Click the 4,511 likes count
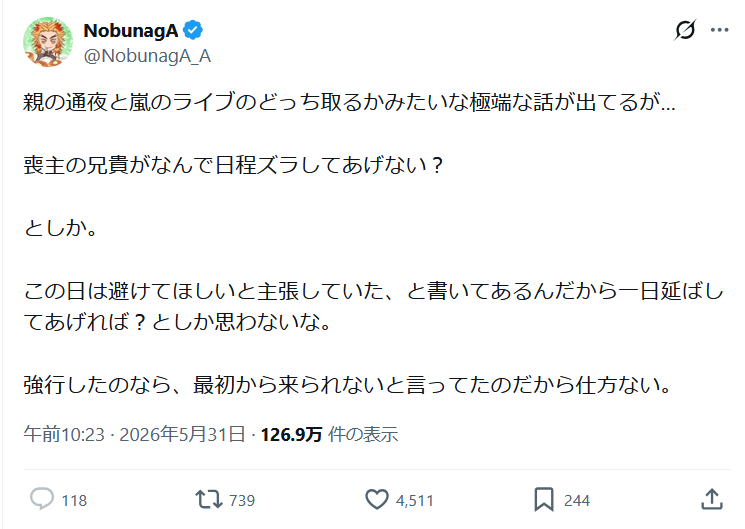Image resolution: width=745 pixels, height=529 pixels. click(x=414, y=500)
